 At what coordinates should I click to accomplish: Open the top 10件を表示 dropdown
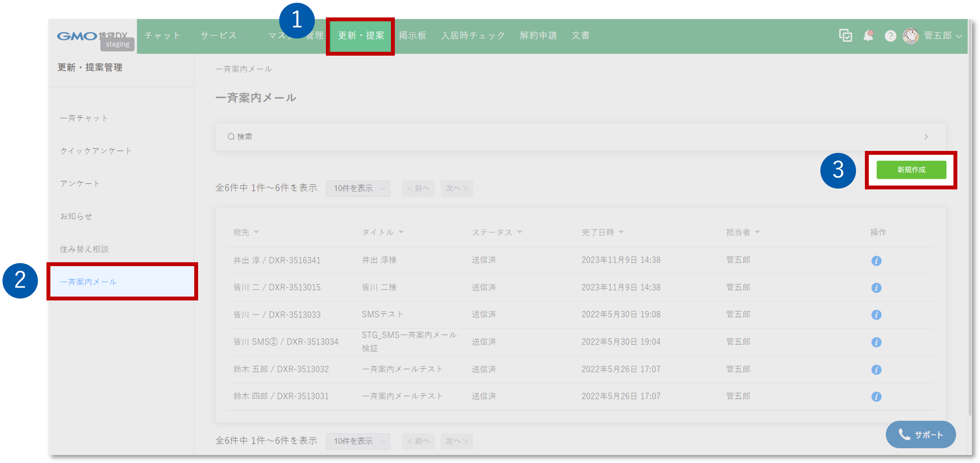[357, 189]
